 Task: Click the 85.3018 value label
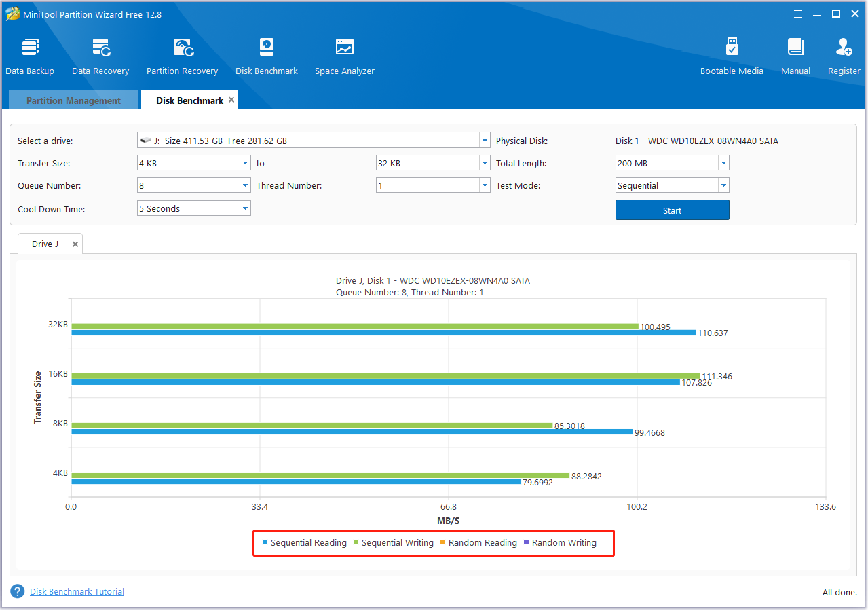click(569, 426)
